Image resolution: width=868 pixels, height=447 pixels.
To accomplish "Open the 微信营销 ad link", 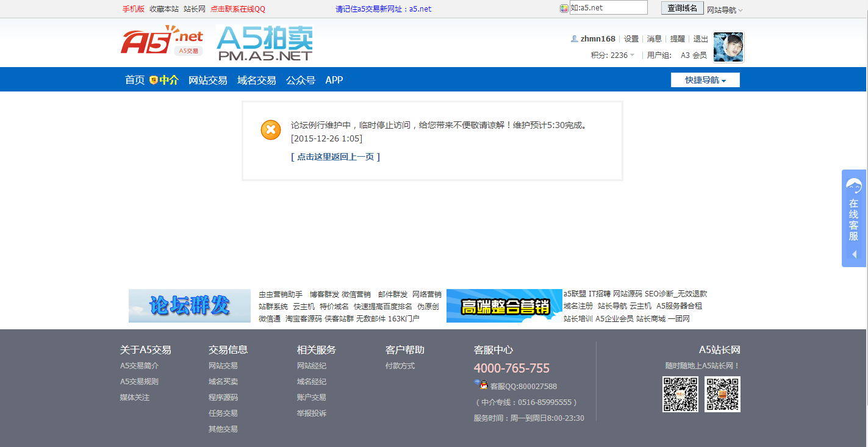I will 356,294.
